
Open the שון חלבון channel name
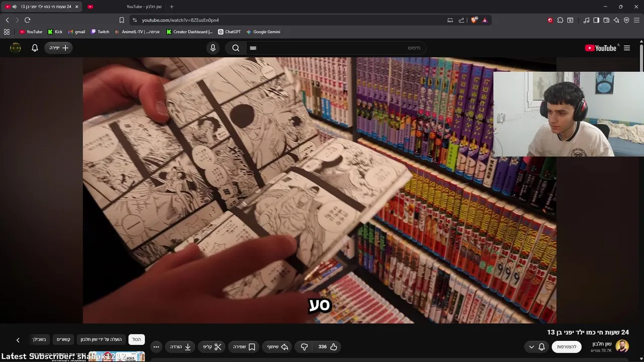(x=602, y=344)
